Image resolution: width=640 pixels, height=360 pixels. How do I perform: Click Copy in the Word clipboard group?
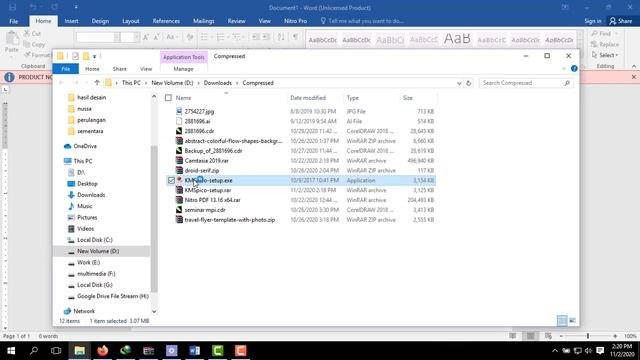(34, 44)
